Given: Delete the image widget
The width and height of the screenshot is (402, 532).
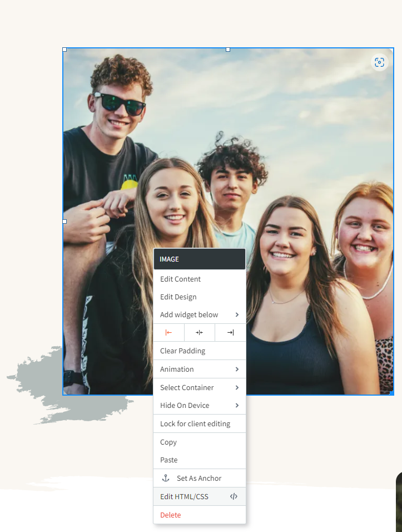Looking at the screenshot, I should tap(171, 515).
